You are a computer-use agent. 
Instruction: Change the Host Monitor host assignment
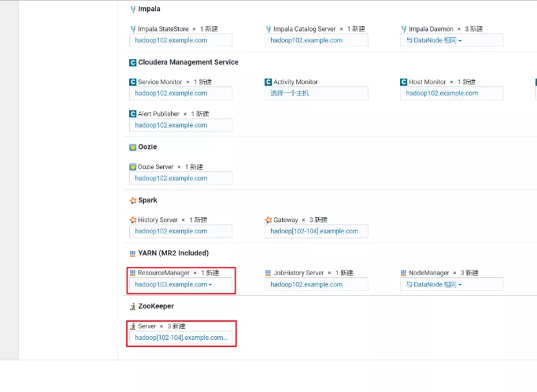click(452, 93)
